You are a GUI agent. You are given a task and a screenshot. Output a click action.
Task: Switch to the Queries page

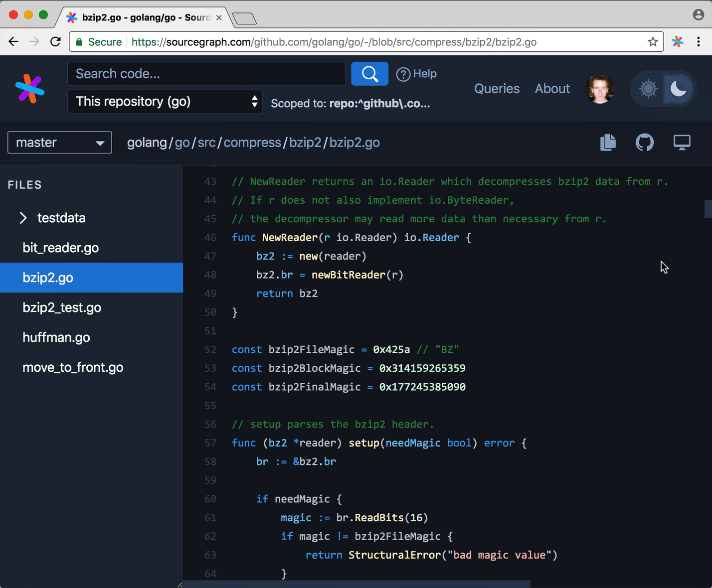click(497, 88)
